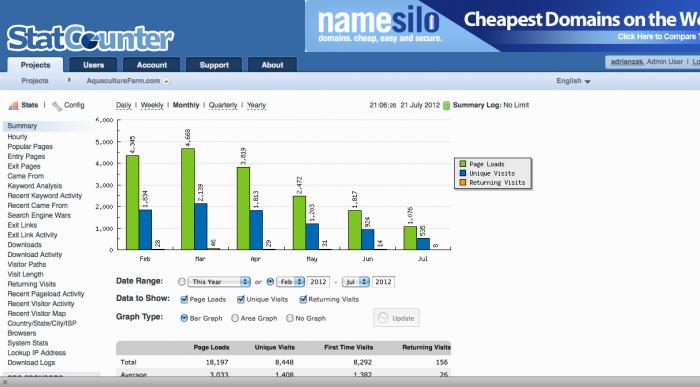Click the green Page Loads legend swatch
Viewport: 700px width, 387px height.
pyautogui.click(x=462, y=164)
